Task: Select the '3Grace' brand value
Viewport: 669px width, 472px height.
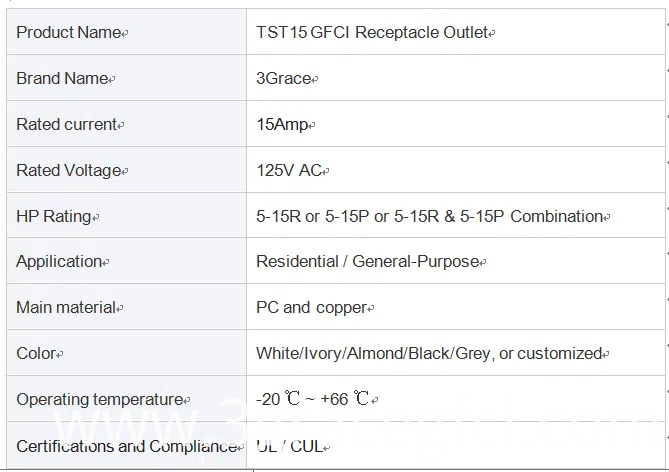Action: click(x=285, y=79)
